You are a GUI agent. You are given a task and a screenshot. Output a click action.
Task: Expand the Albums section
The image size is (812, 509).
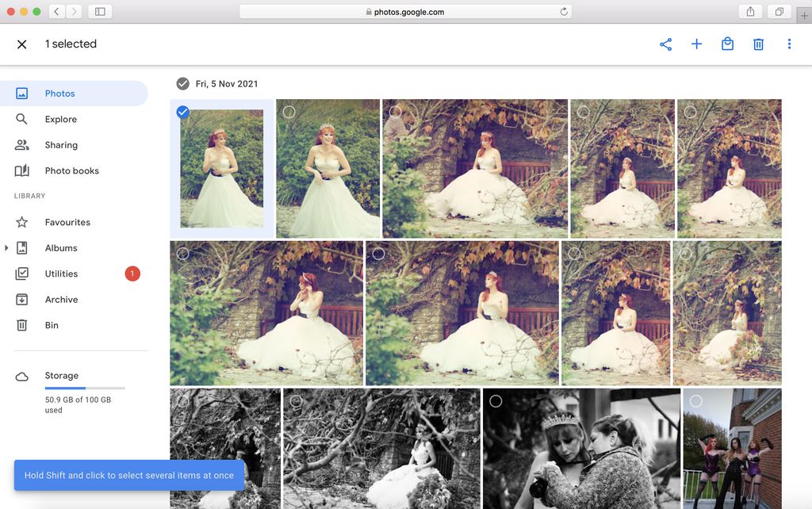pyautogui.click(x=8, y=247)
